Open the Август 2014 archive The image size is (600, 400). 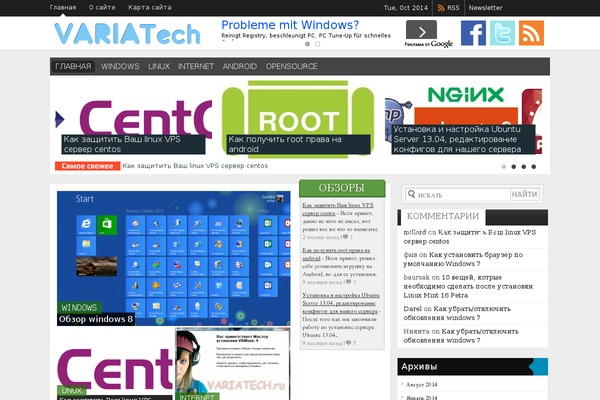click(x=421, y=385)
